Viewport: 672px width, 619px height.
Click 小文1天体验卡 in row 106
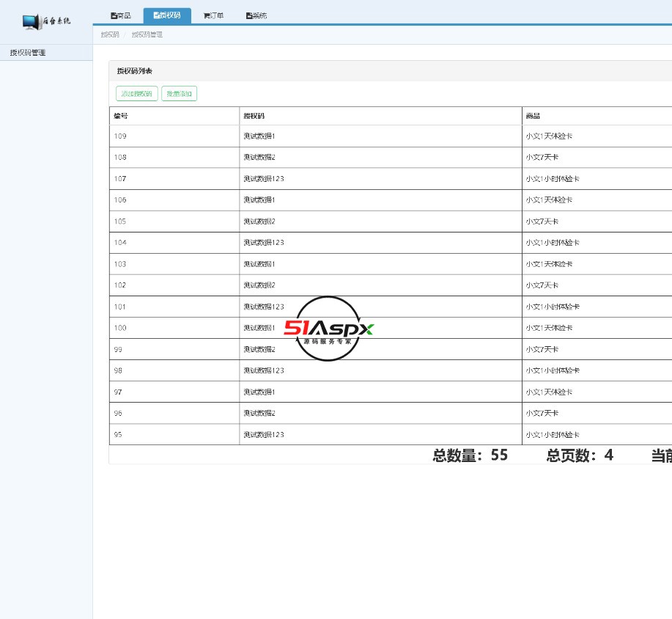[549, 200]
